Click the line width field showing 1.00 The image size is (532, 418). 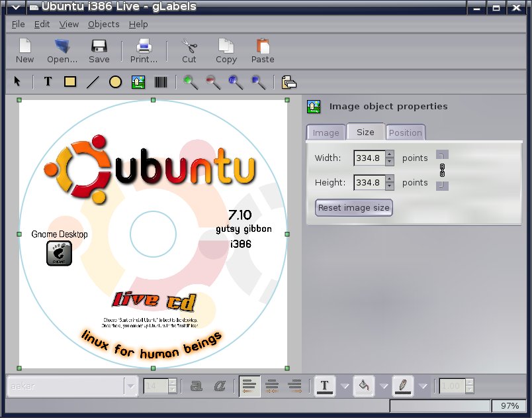click(453, 386)
